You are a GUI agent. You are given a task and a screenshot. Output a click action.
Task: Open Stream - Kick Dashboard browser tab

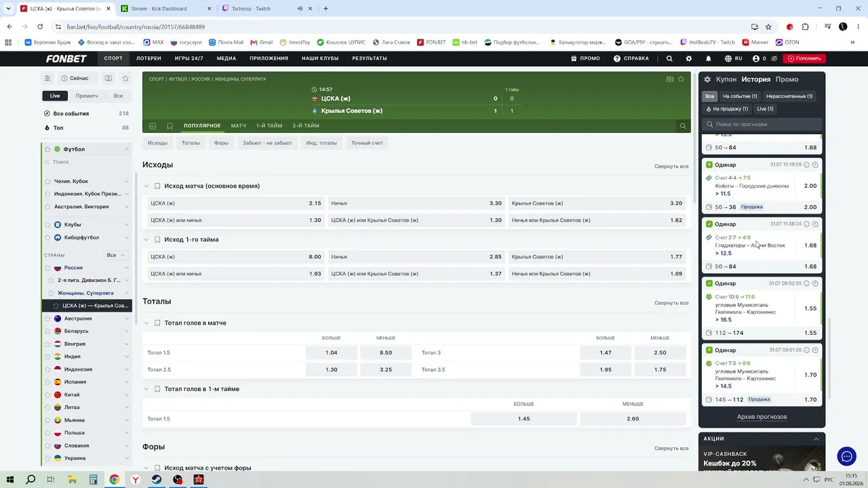pos(159,9)
